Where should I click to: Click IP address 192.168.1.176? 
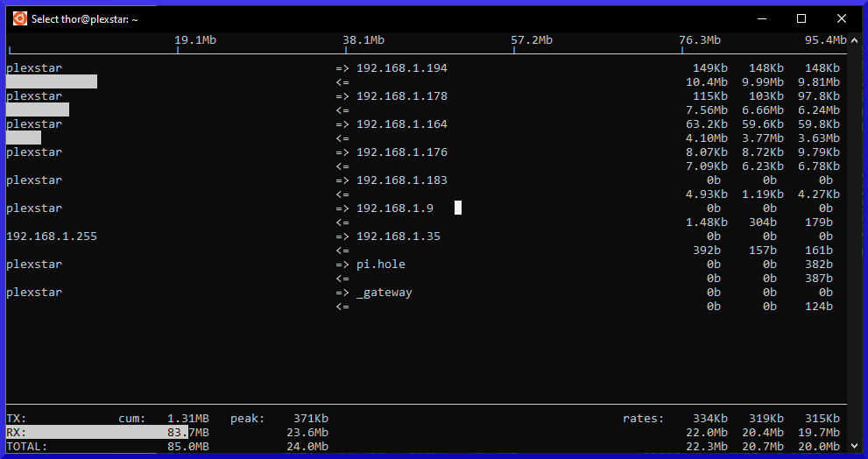[401, 152]
